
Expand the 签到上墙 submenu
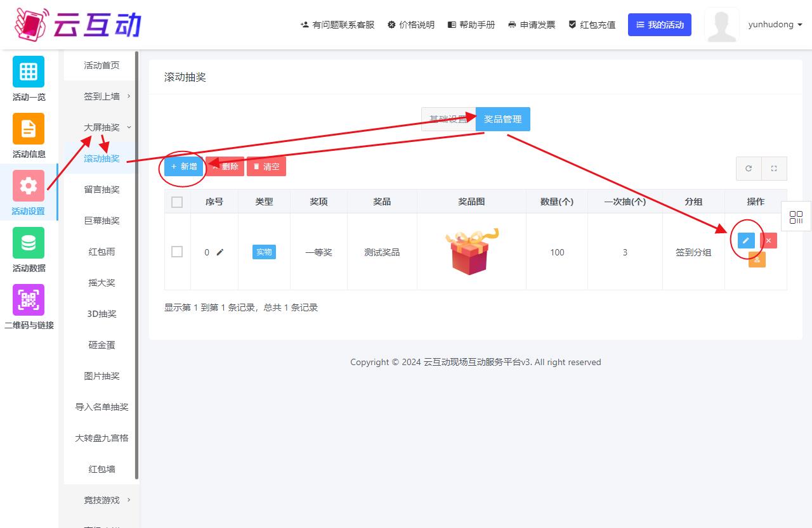pos(101,96)
